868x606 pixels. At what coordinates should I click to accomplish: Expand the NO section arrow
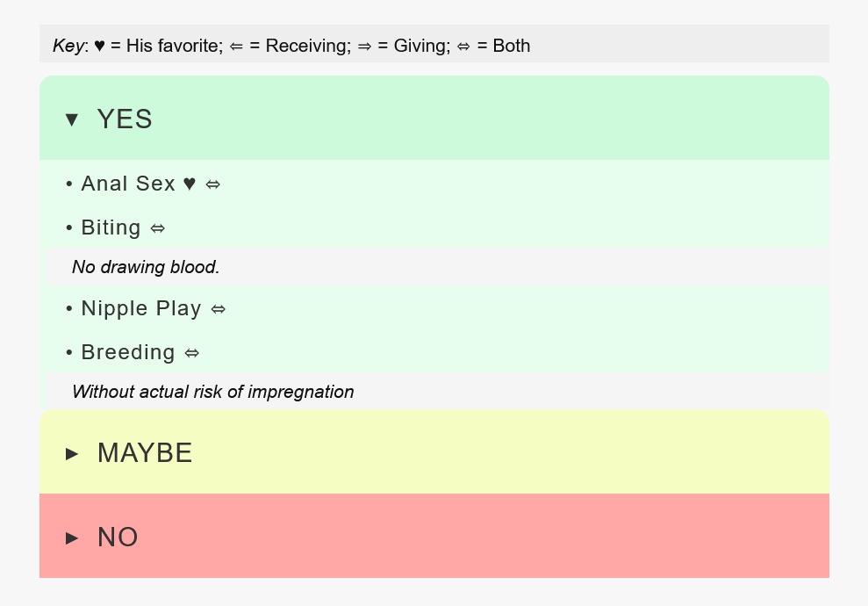pos(72,537)
